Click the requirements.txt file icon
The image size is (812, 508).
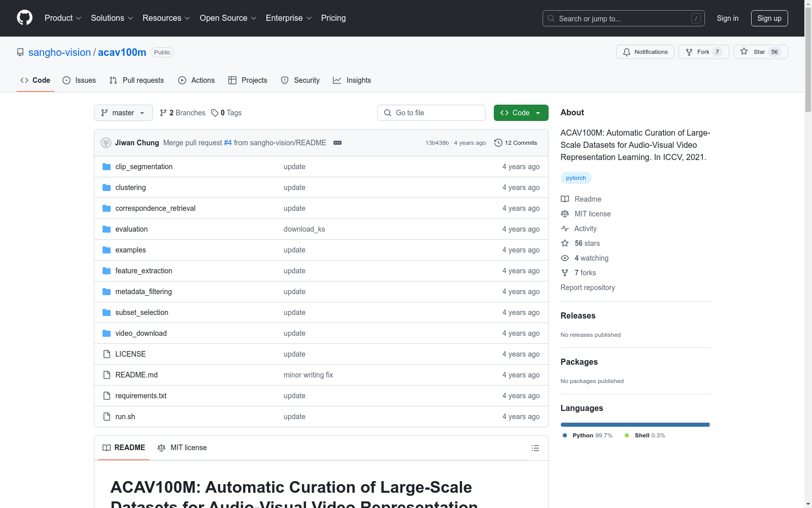coord(107,396)
